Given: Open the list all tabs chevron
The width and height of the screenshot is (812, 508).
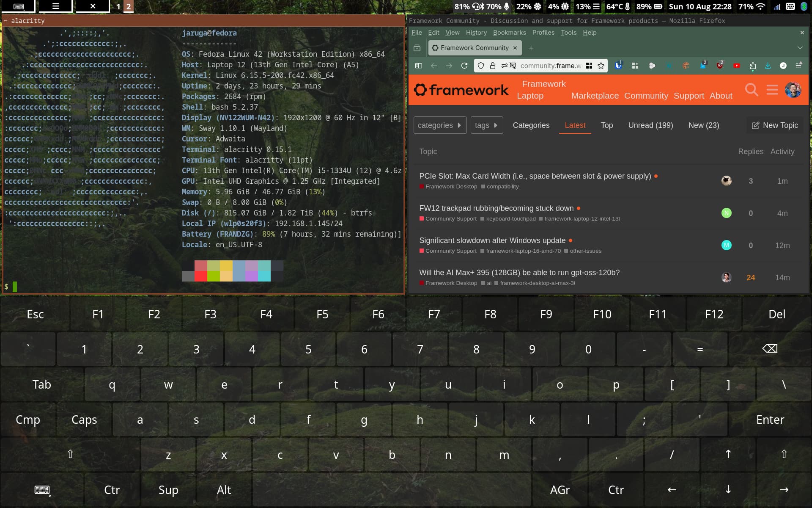Looking at the screenshot, I should click(800, 48).
